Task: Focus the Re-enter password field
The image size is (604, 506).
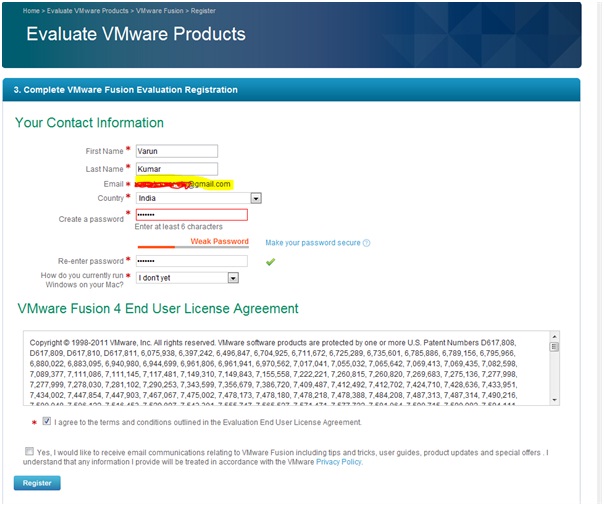Action: tap(192, 261)
